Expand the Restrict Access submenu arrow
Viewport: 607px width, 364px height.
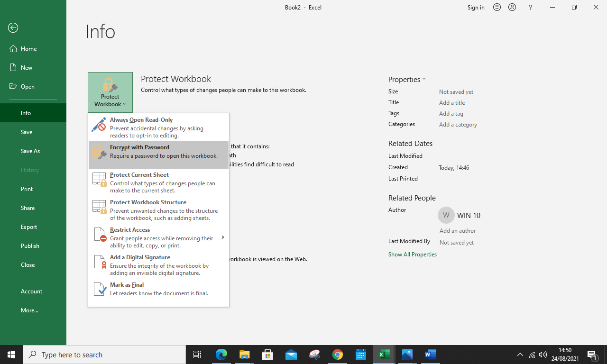(223, 237)
